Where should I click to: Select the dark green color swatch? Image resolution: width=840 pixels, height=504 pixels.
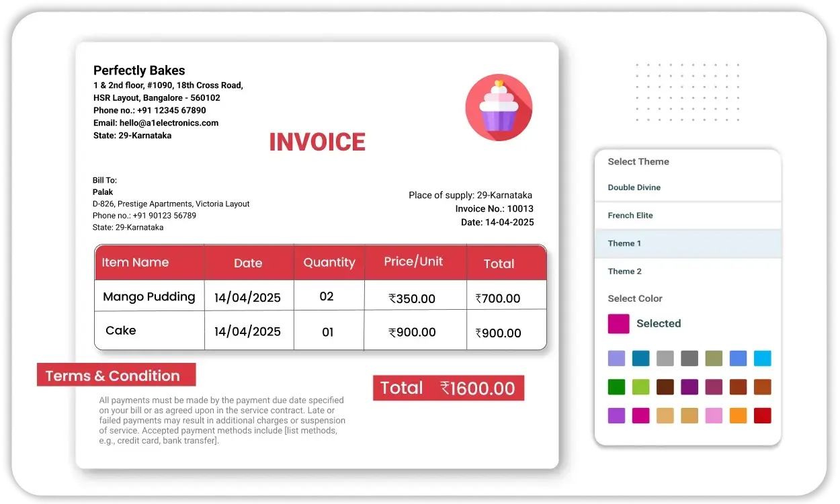(x=616, y=387)
